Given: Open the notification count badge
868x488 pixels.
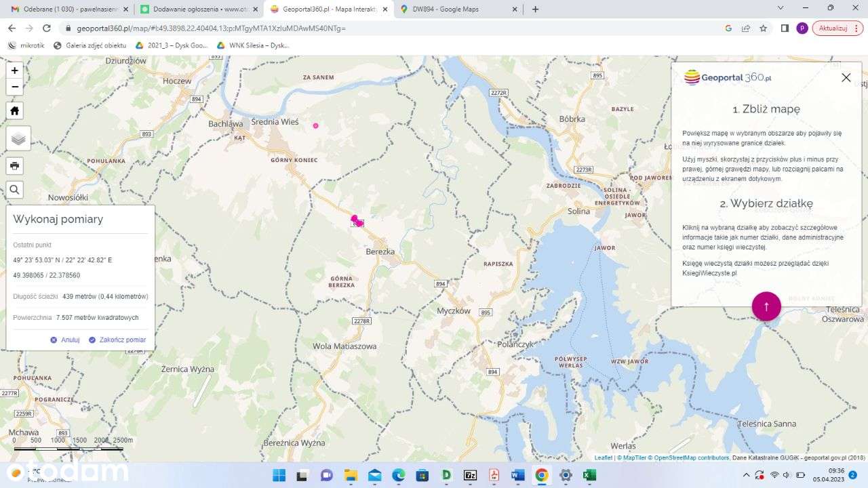Looking at the screenshot, I should [853, 475].
